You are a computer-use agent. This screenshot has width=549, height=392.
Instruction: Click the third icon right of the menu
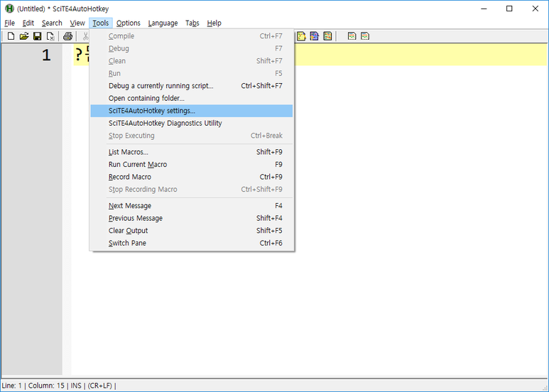tap(327, 36)
